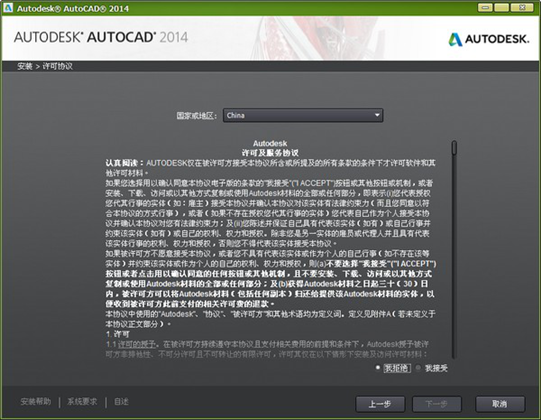This screenshot has width=541, height=420.
Task: Click the license agreement scrollbar thumb
Action: coord(454,147)
